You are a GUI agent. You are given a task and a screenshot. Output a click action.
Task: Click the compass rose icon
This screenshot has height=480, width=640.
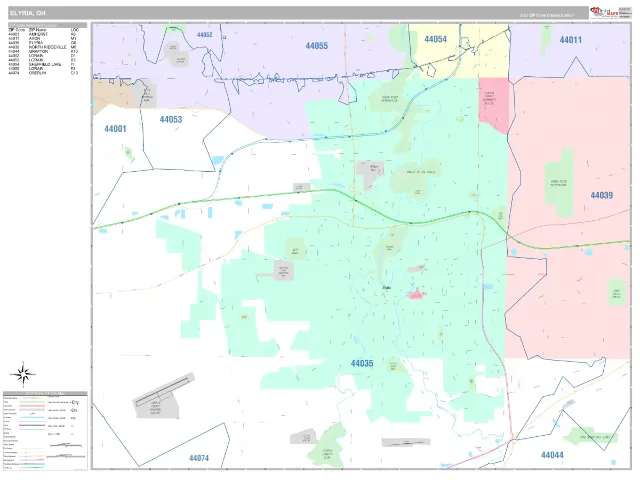23,374
